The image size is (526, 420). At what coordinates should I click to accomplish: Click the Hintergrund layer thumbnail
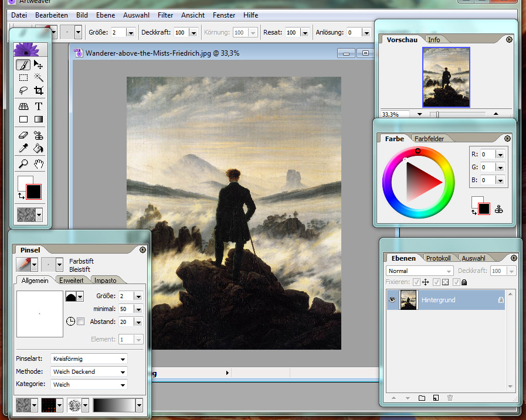tap(408, 300)
